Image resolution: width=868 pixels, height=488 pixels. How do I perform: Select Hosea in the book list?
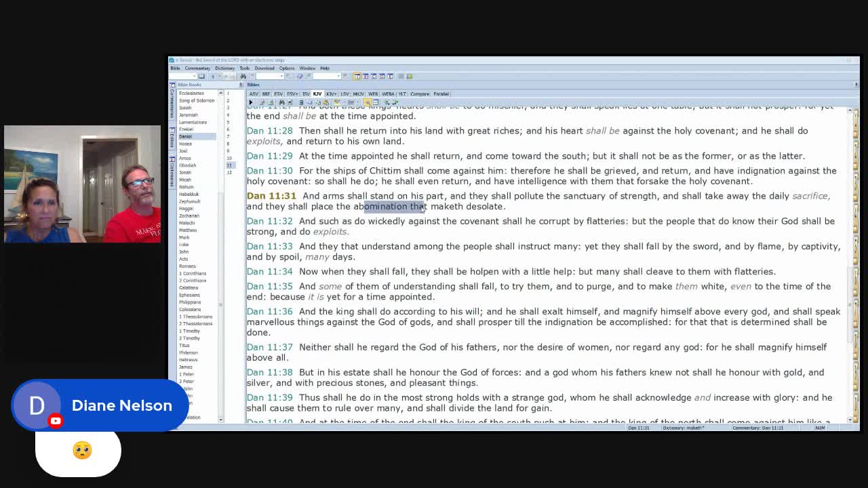(185, 144)
